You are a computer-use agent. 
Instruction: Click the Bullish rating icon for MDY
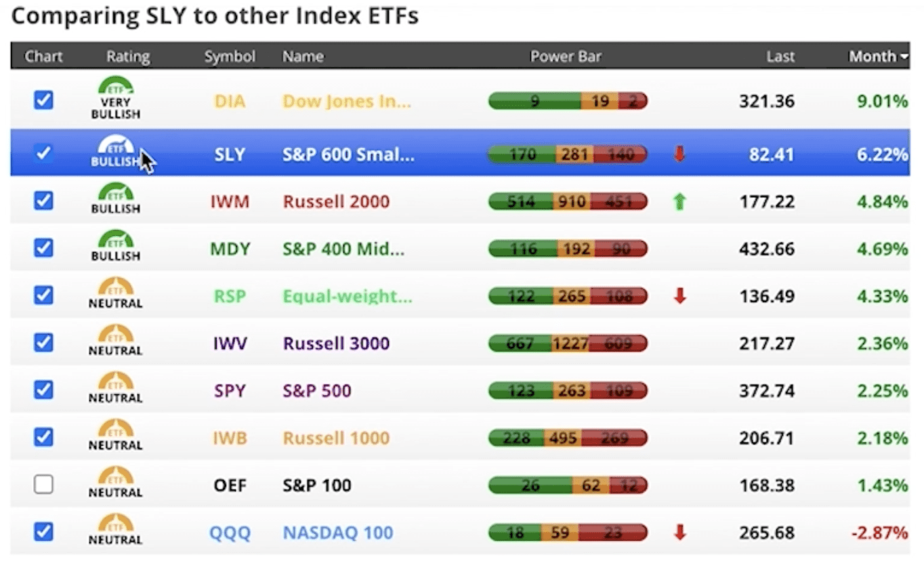tap(115, 246)
